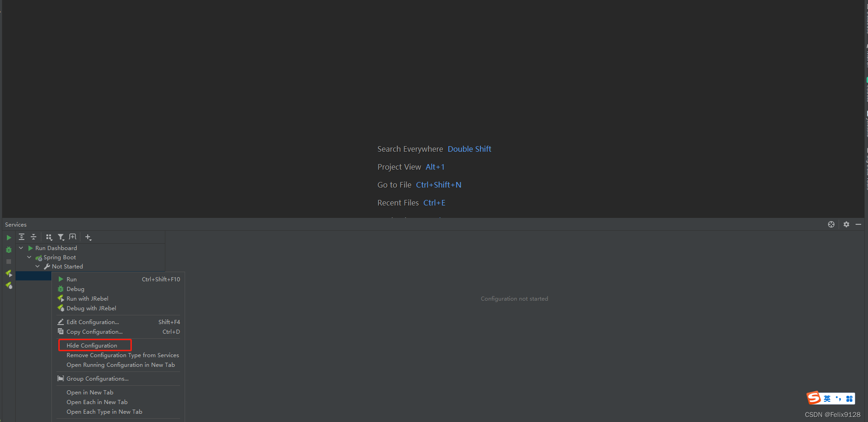
Task: Select Hide Configuration in the context menu
Action: point(118,345)
